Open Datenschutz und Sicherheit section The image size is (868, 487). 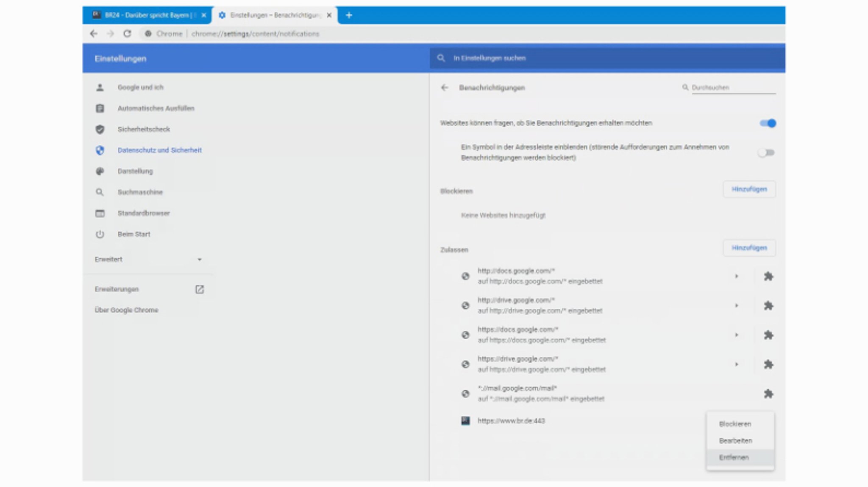(x=160, y=150)
